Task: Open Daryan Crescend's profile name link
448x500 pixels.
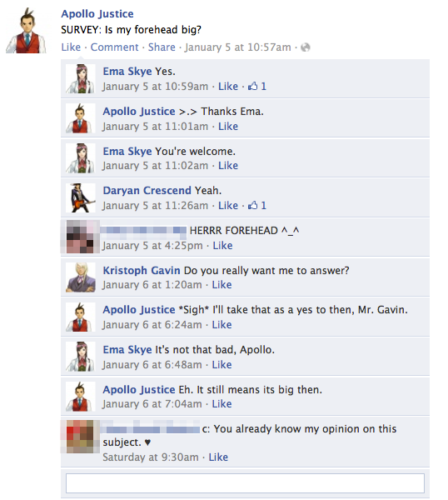Action: (147, 190)
